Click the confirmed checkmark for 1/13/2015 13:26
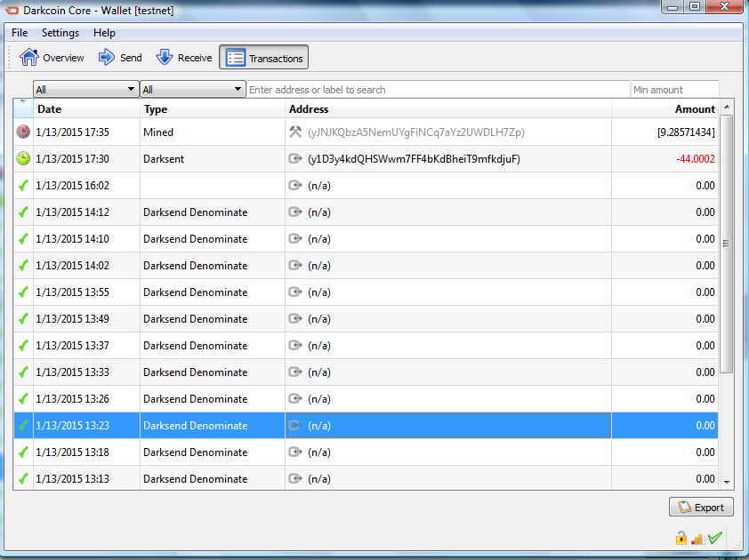 pyautogui.click(x=23, y=399)
